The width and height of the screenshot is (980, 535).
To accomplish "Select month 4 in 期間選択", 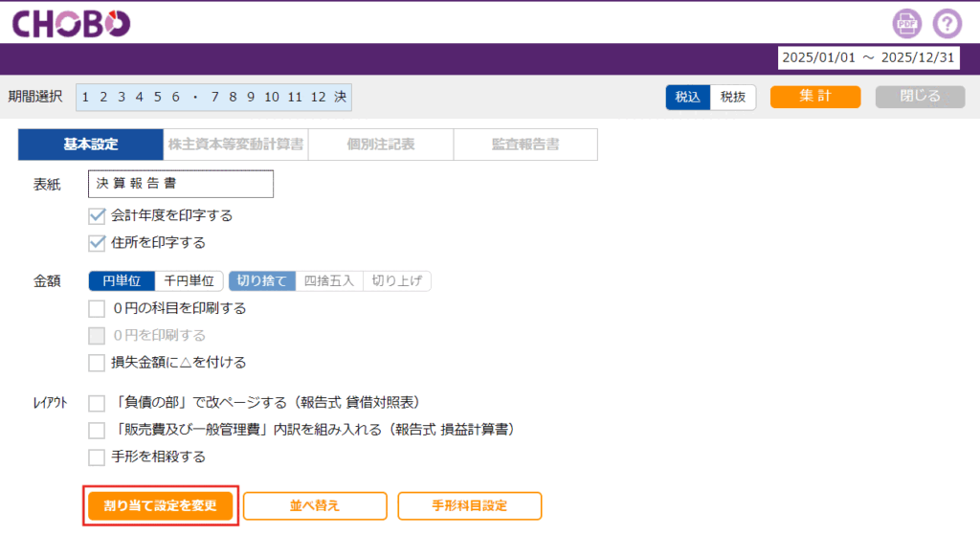I will [140, 97].
